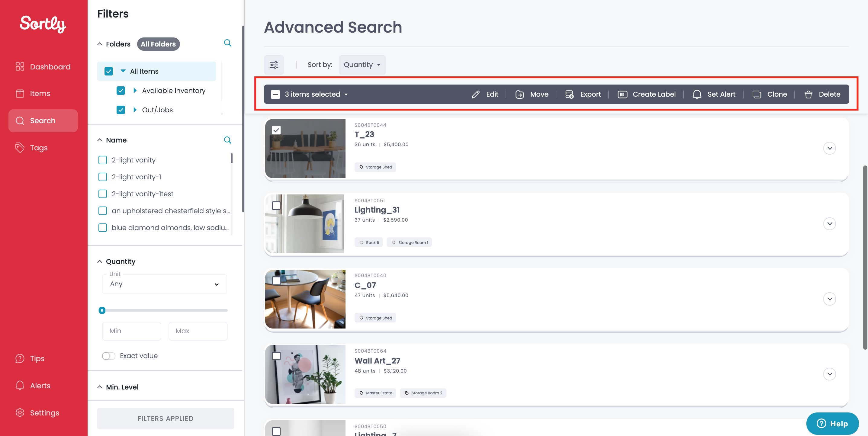Collapse the Quantity filter section
868x436 pixels.
[100, 261]
